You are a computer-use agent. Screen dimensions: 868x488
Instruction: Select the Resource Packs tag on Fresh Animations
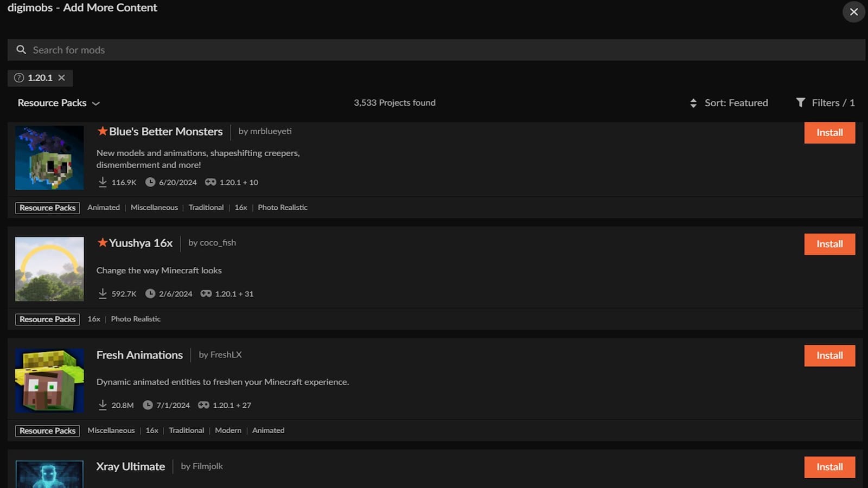tap(47, 430)
